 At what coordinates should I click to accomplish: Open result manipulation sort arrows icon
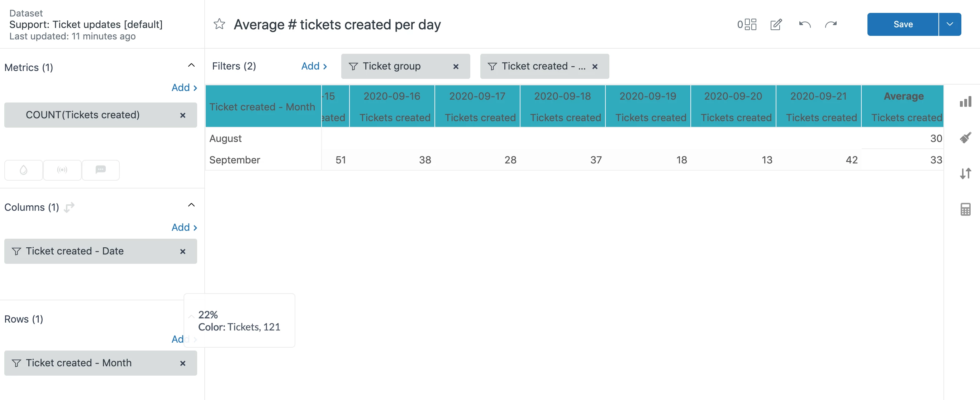965,173
